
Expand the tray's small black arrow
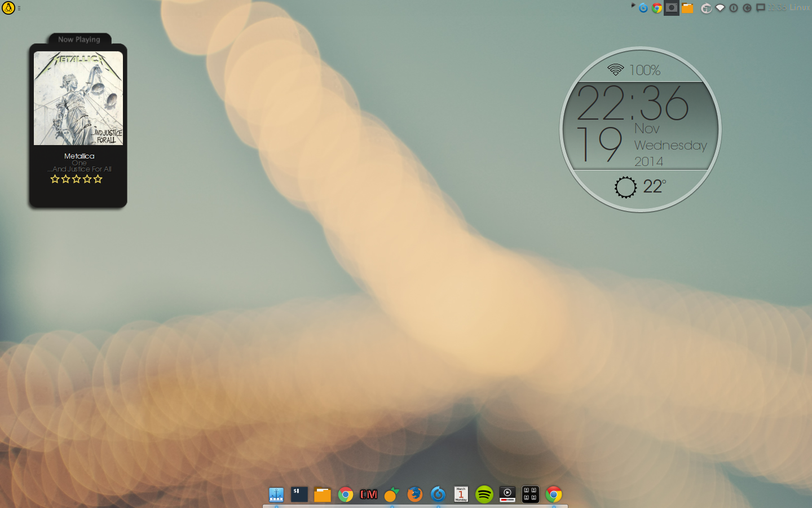[633, 6]
